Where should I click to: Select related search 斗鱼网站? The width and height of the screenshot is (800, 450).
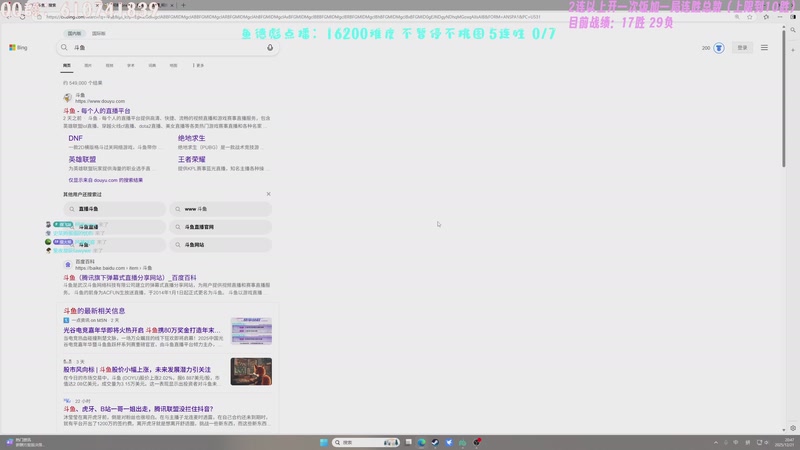pyautogui.click(x=220, y=244)
